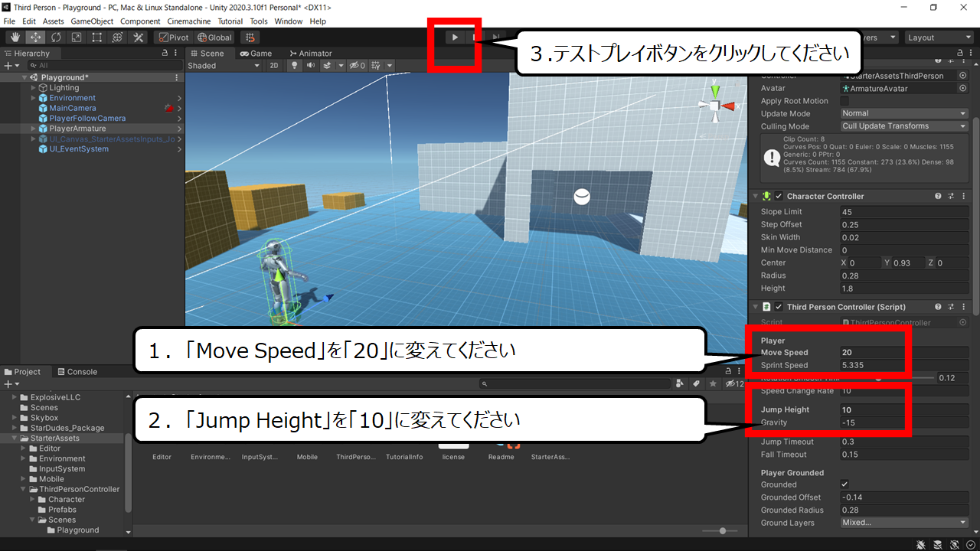980x551 pixels.
Task: Click the Play button
Action: click(455, 37)
